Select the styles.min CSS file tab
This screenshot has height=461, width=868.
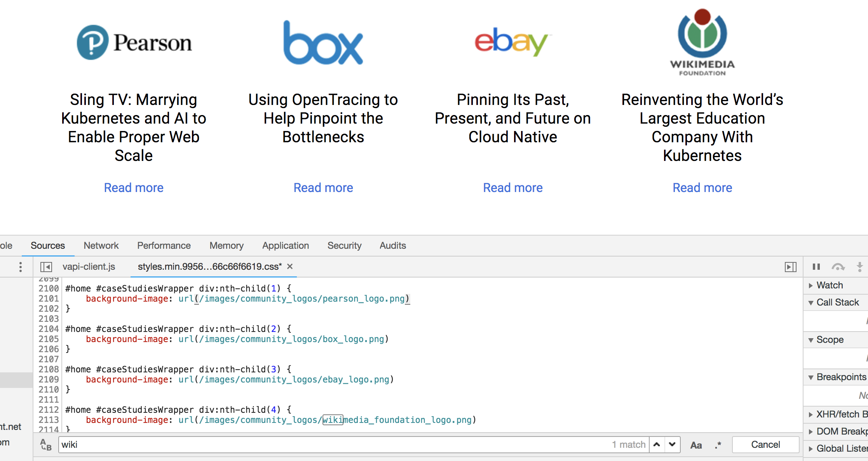click(x=210, y=267)
